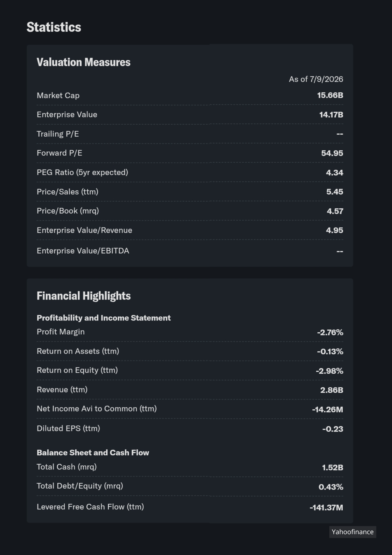This screenshot has width=392, height=555.
Task: Click the Market Cap label
Action: 58,95
